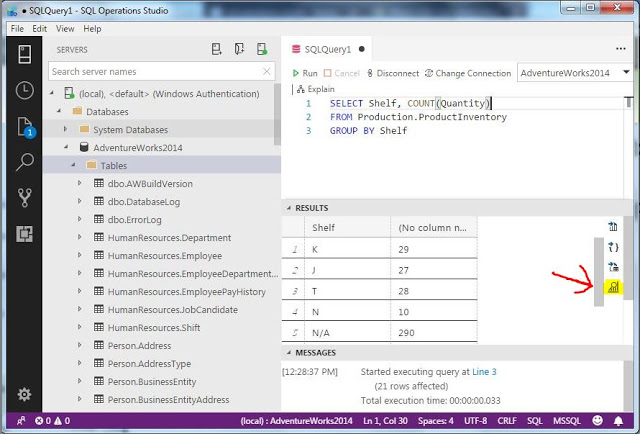The width and height of the screenshot is (640, 434).
Task: Click the dbo.AWBuildVersion table icon
Action: click(99, 183)
